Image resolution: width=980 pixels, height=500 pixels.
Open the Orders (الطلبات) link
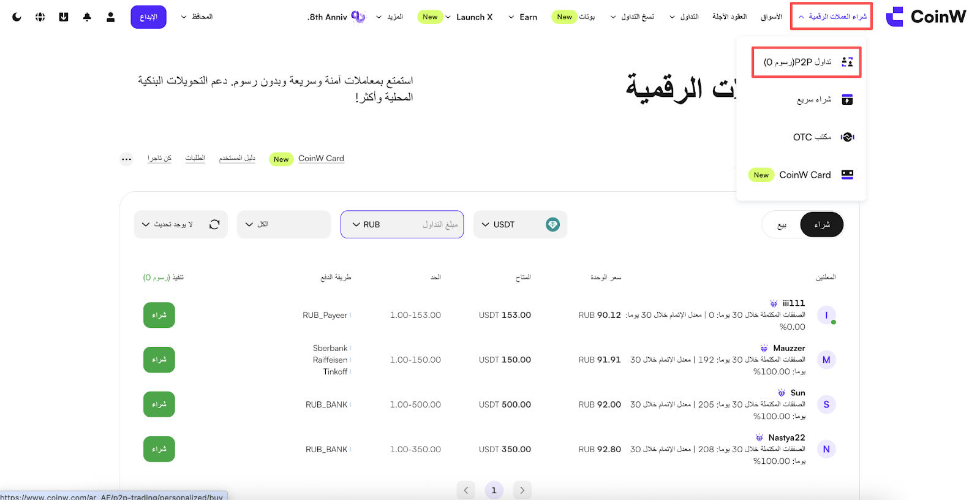click(195, 158)
